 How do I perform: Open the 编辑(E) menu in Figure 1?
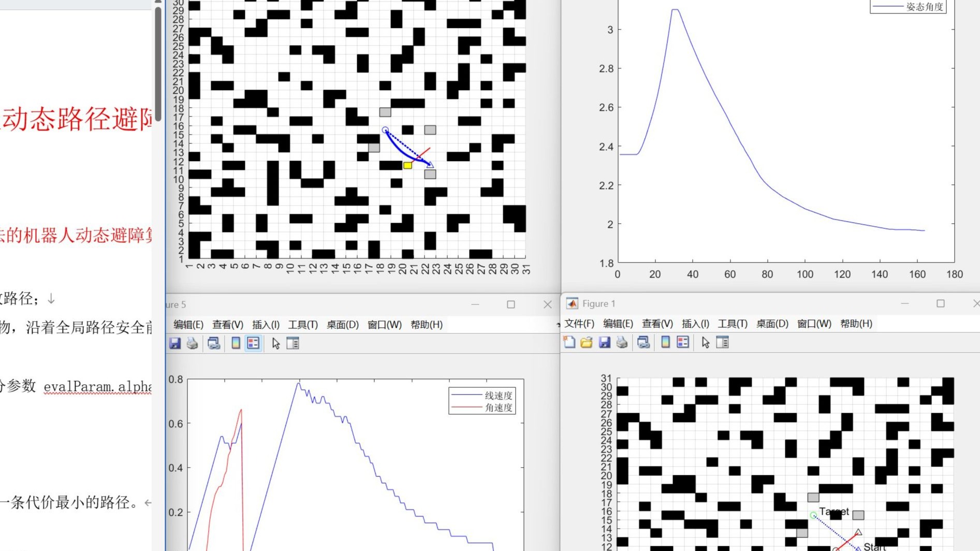[x=618, y=324]
